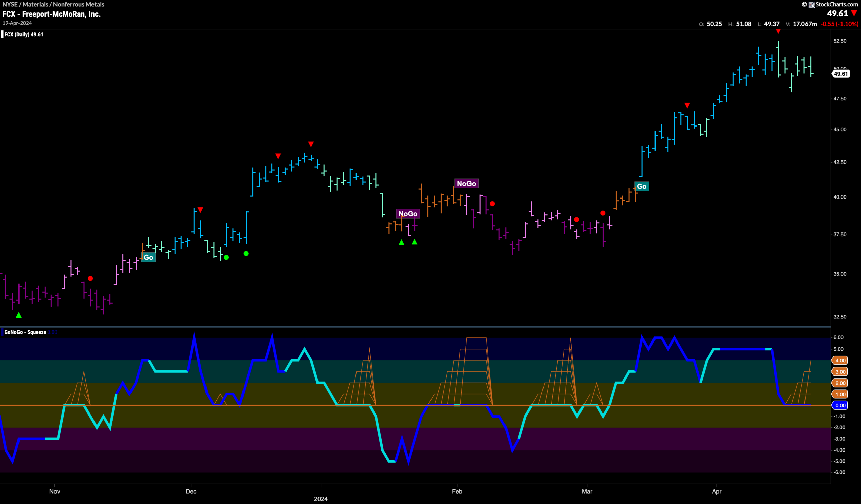Click the Go label in March
861x504 pixels.
(642, 186)
